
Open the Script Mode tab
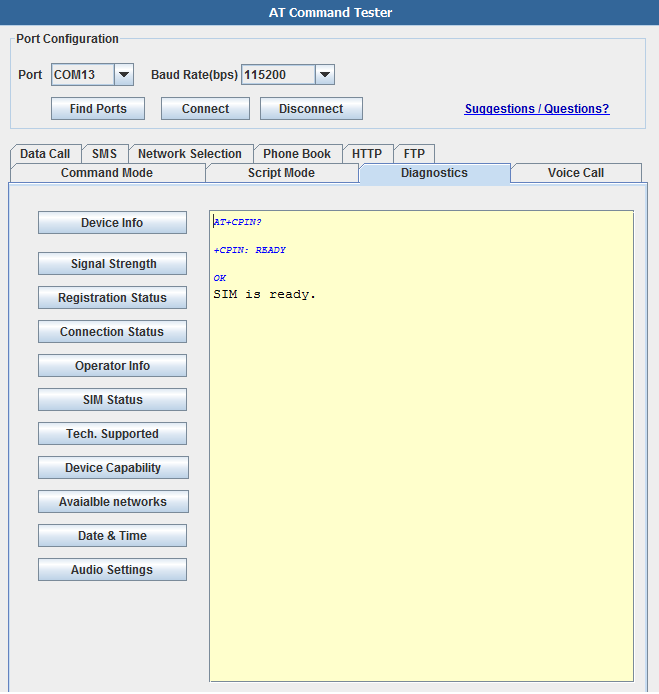coord(281,173)
